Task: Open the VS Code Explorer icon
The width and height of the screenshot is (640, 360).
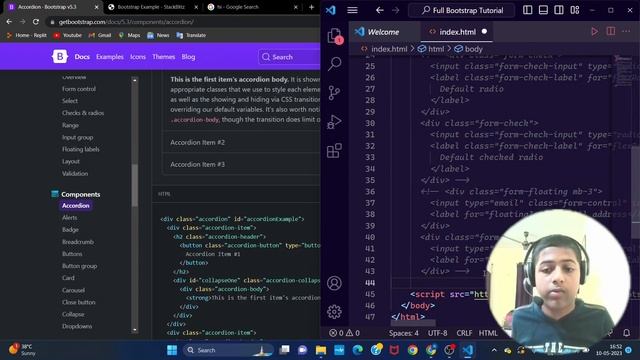Action: coord(334,36)
